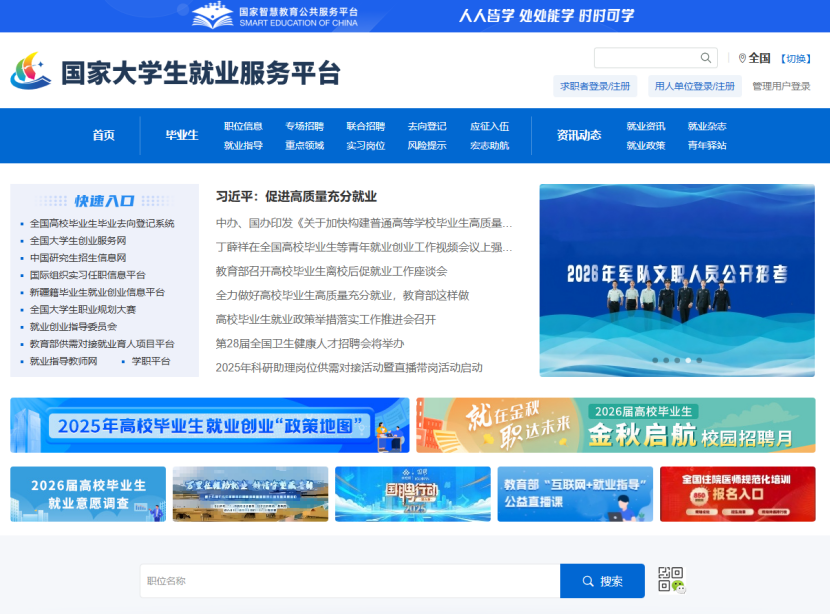
Task: Click the WeChat icon on the QR code
Action: (x=680, y=587)
